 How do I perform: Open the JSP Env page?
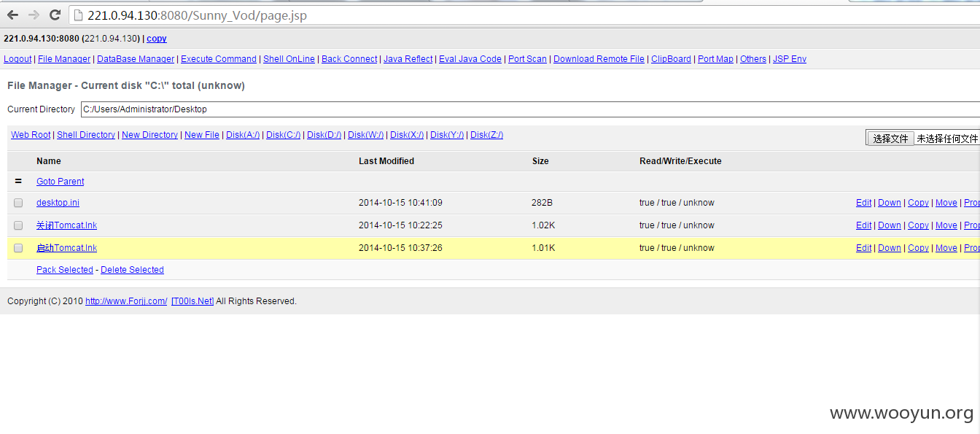click(790, 59)
